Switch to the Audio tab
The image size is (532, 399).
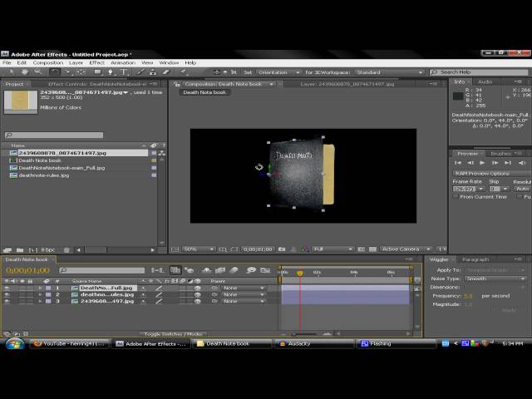[485, 81]
